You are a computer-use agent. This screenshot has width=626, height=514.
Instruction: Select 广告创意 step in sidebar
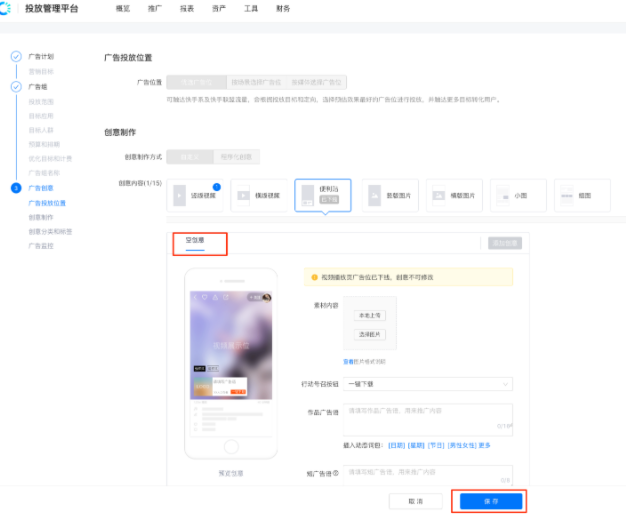coord(41,188)
